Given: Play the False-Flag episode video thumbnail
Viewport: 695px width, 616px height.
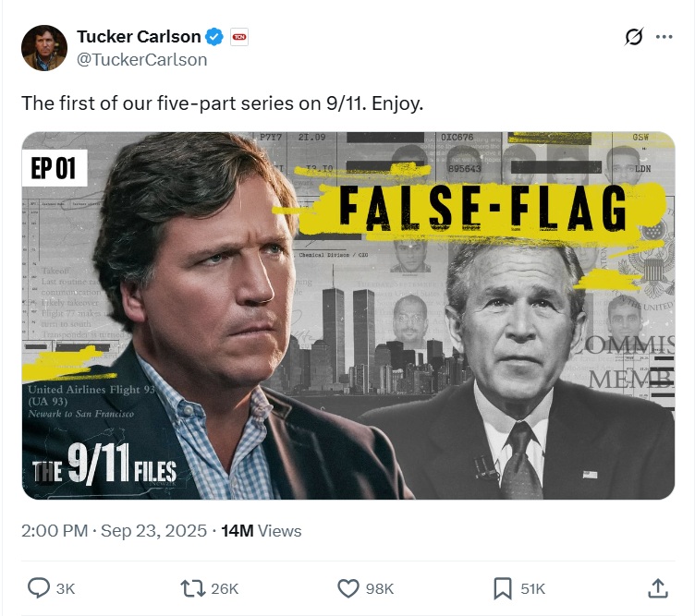Looking at the screenshot, I should (x=347, y=315).
